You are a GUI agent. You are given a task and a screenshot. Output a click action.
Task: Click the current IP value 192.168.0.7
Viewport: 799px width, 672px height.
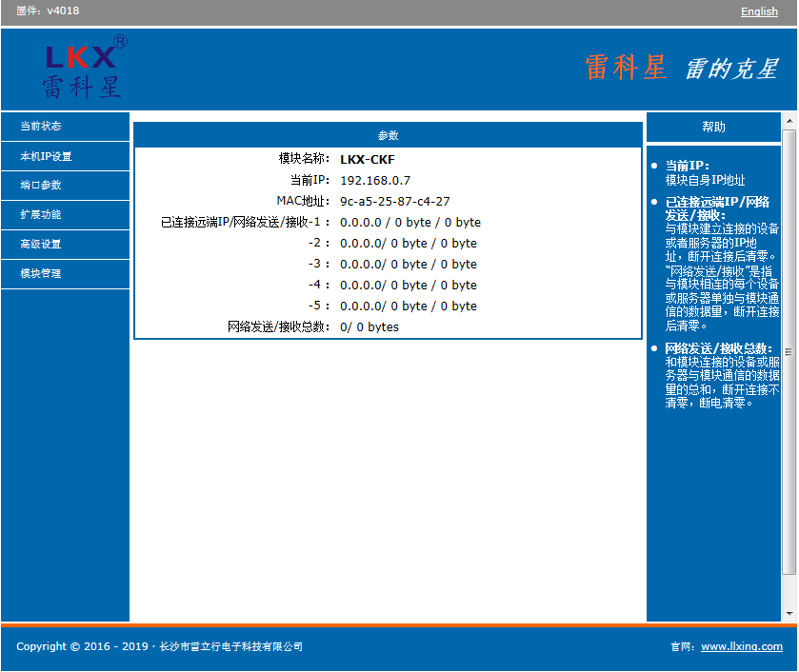(375, 180)
